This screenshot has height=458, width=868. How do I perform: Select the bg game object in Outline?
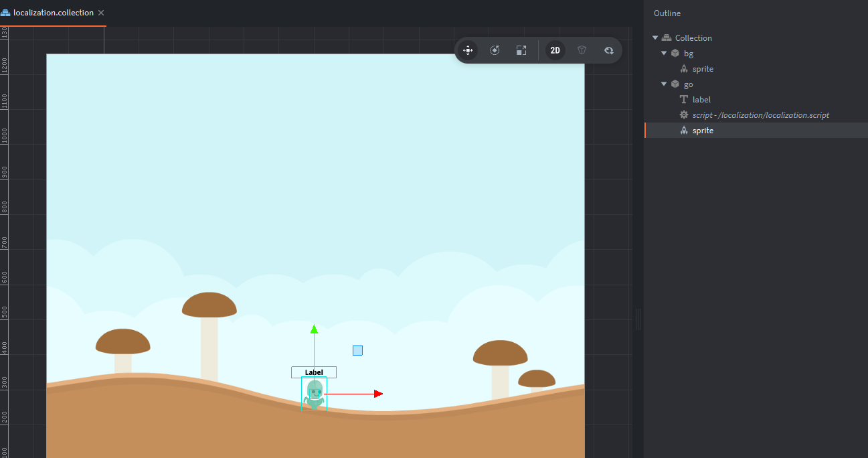689,54
